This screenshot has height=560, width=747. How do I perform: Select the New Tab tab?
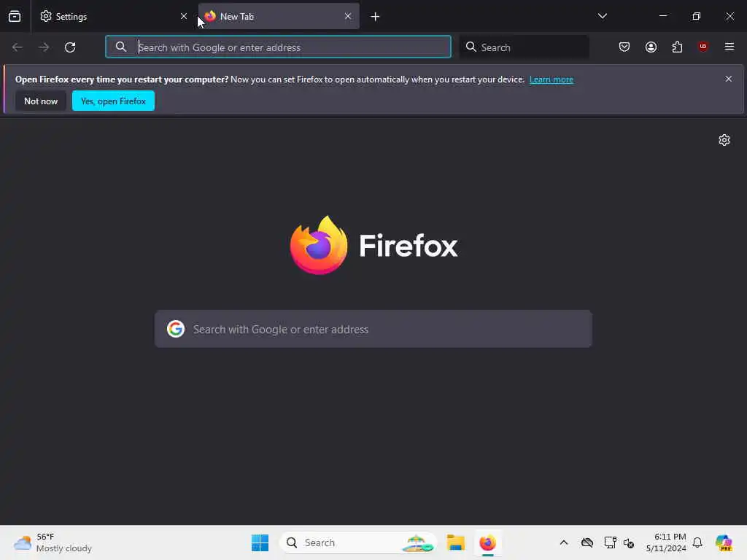coord(279,16)
